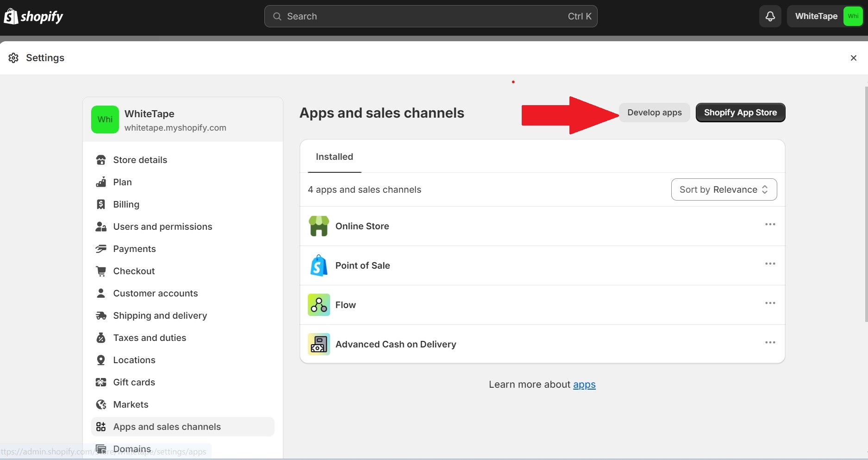This screenshot has width=868, height=460.
Task: Click the search magnifier icon
Action: tap(277, 16)
